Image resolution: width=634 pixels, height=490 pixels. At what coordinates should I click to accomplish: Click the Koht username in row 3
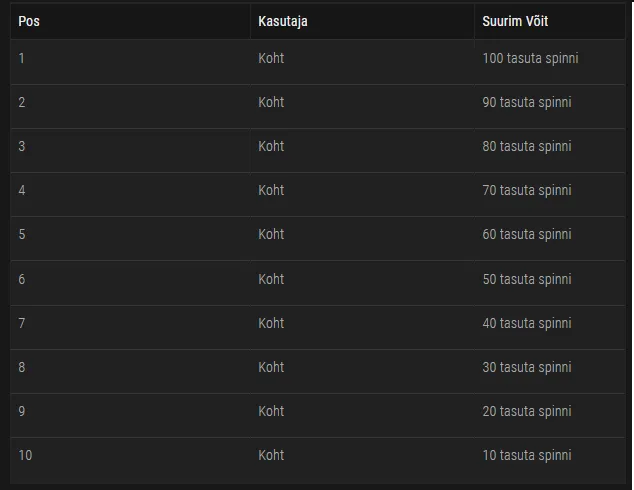click(x=271, y=146)
